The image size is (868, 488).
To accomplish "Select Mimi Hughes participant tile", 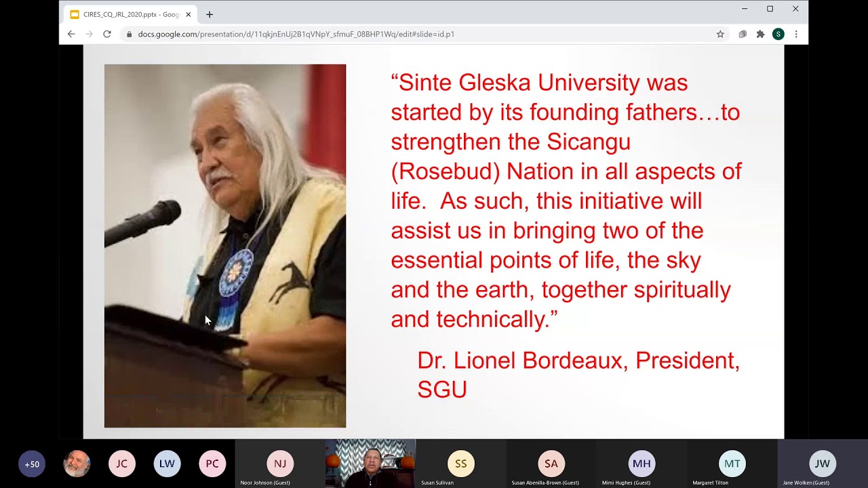I will 642,464.
